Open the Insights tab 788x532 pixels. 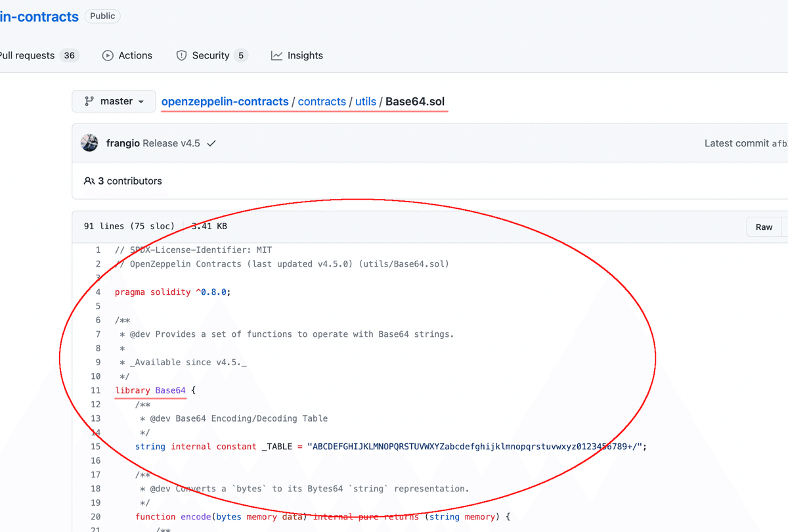coord(297,56)
